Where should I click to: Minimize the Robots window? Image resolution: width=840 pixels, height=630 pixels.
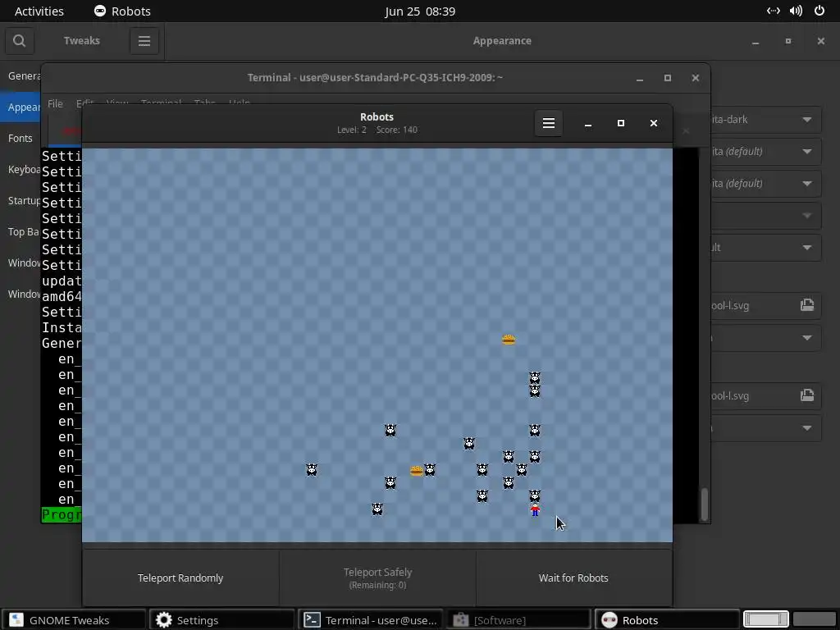coord(587,123)
